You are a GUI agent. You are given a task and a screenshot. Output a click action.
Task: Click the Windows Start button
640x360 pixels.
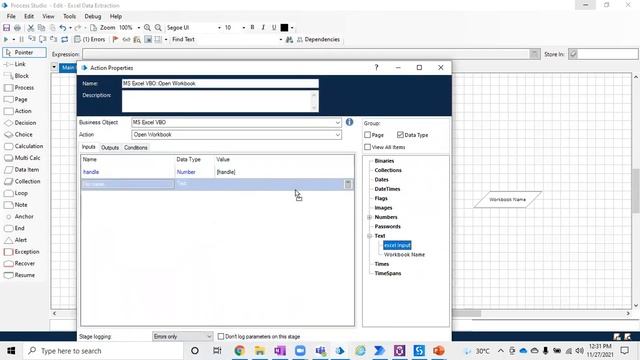click(11, 351)
